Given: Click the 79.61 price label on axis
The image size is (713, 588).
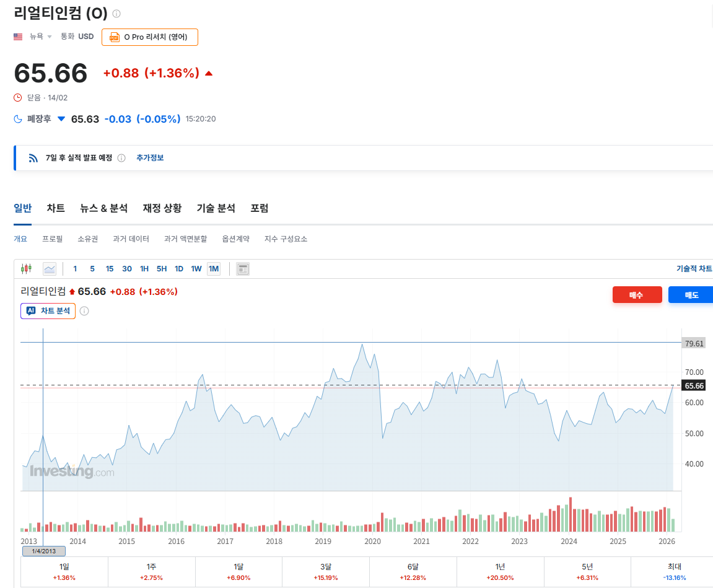Looking at the screenshot, I should pos(694,343).
